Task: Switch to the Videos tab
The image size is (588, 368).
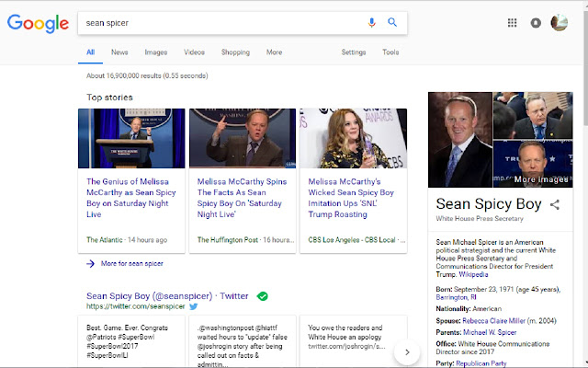Action: tap(194, 52)
